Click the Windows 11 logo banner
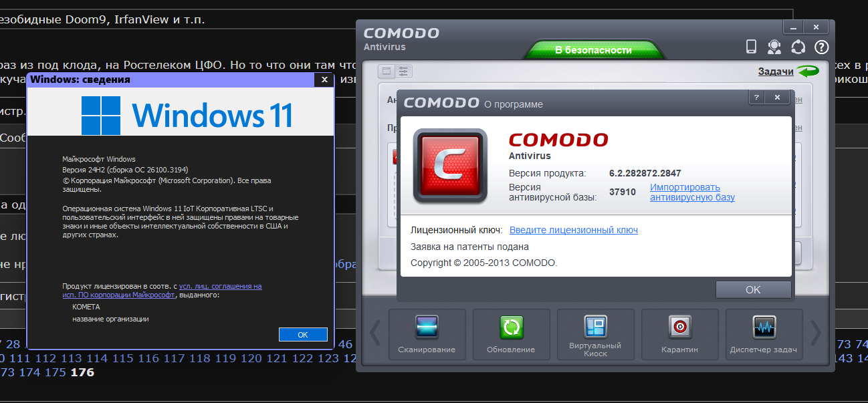Viewport: 868px width, 403px height. pyautogui.click(x=181, y=112)
